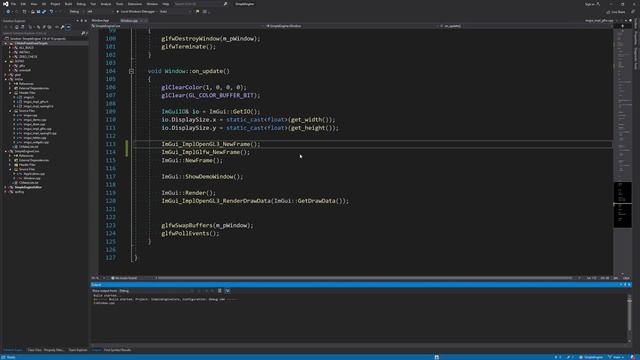Toggle Word Wrap in Output toolbar
The width and height of the screenshot is (640, 360).
(x=228, y=291)
